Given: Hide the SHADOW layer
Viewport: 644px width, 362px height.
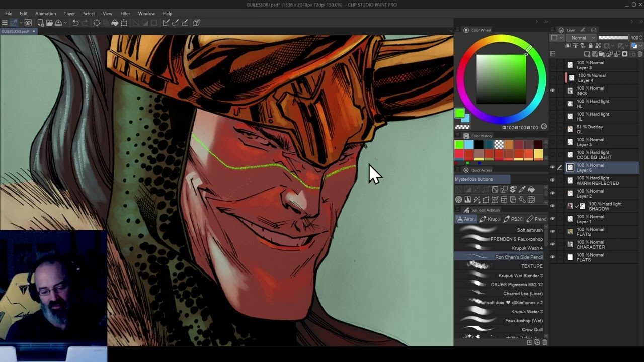Looking at the screenshot, I should (553, 206).
